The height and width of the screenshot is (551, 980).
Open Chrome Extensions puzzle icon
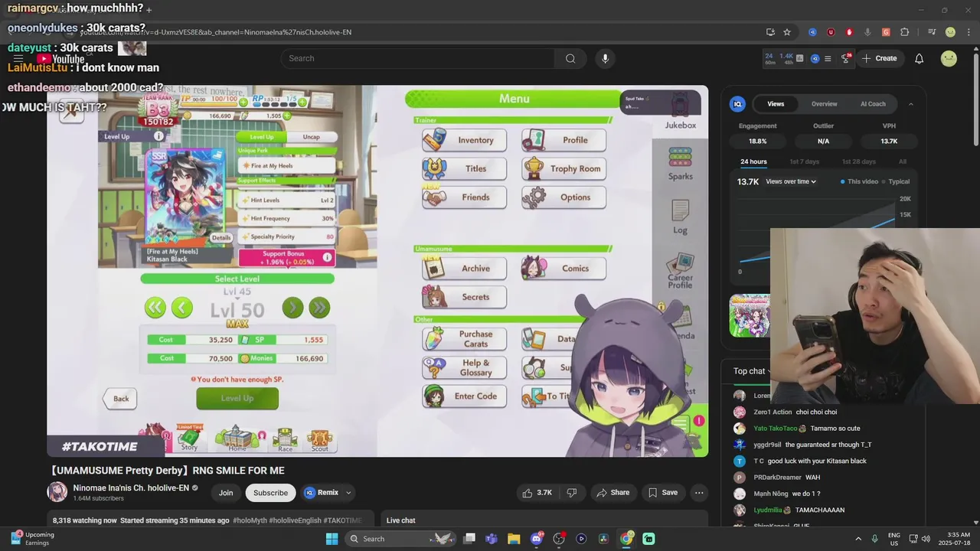click(x=904, y=32)
